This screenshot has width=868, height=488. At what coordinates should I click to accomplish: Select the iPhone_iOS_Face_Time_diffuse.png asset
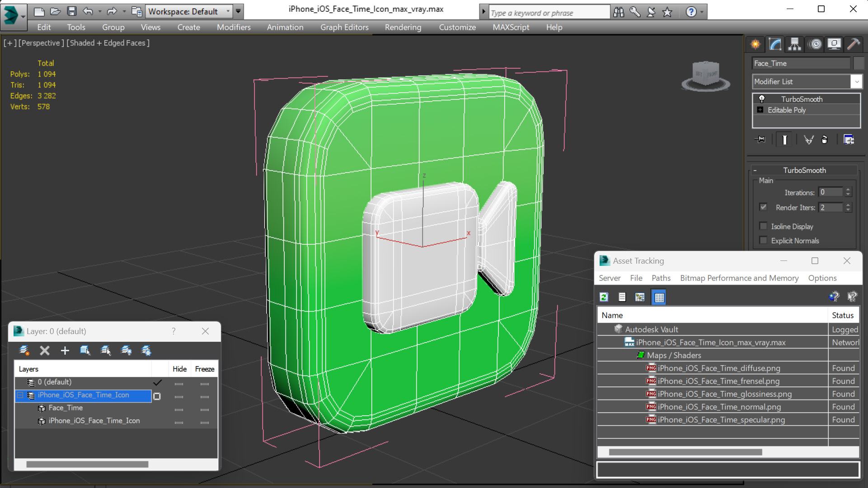point(718,368)
